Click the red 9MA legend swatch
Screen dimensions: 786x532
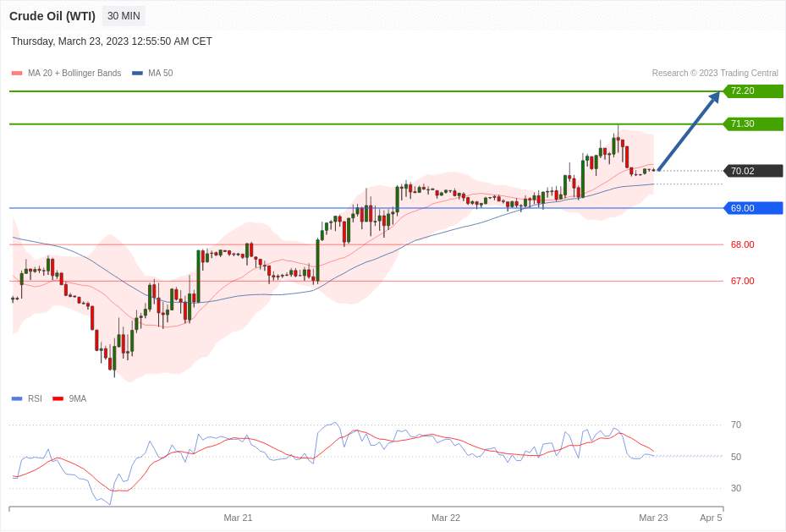(58, 398)
